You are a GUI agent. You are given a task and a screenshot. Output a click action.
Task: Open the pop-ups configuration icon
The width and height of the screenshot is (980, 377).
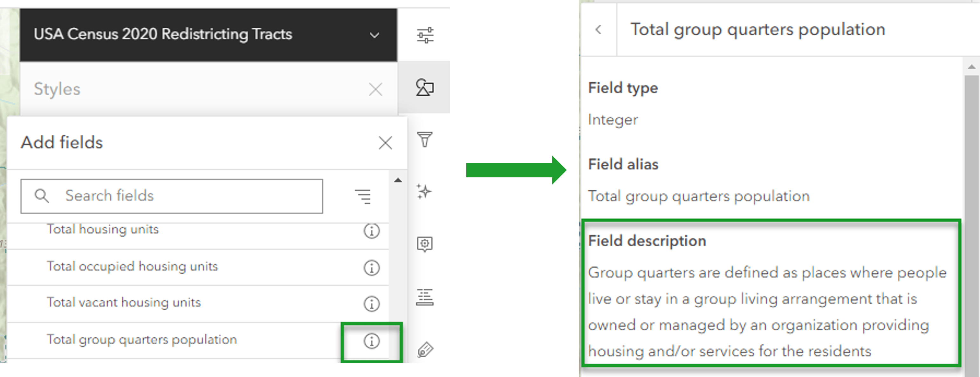tap(425, 244)
